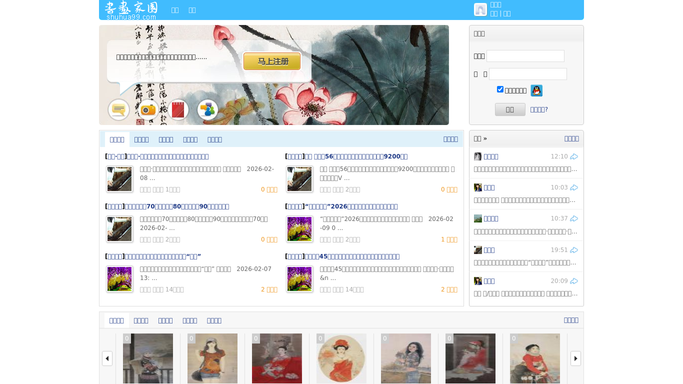
Task: Click the gray login button under the password field
Action: (510, 110)
